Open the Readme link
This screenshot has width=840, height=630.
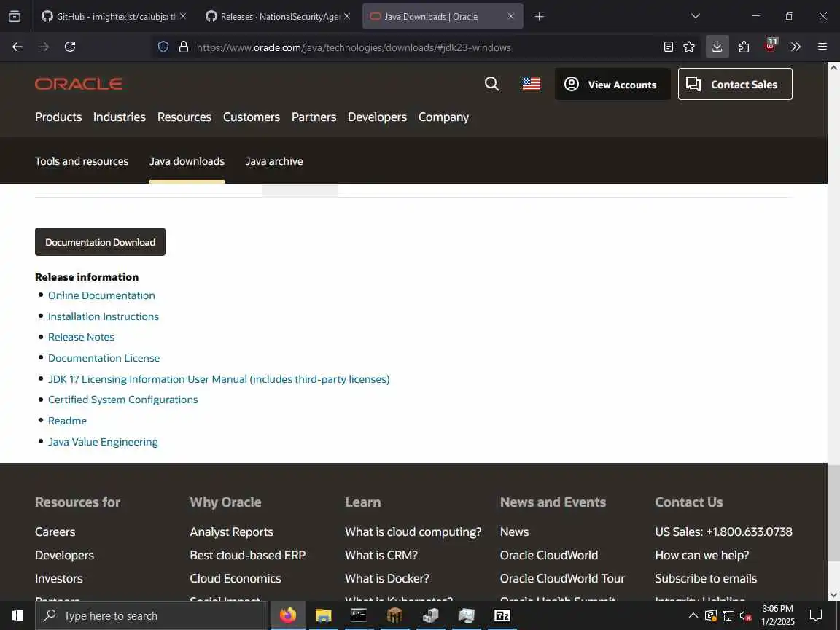[68, 421]
